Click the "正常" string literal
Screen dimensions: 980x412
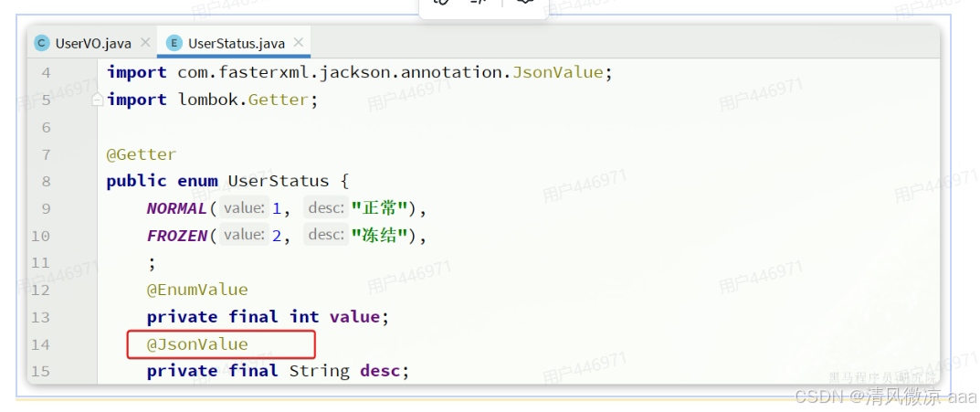click(379, 208)
